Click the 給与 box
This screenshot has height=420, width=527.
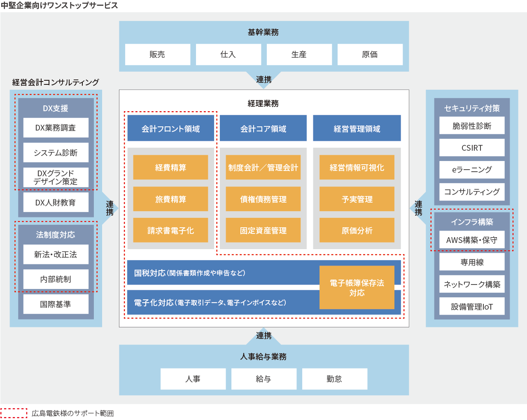point(264,379)
